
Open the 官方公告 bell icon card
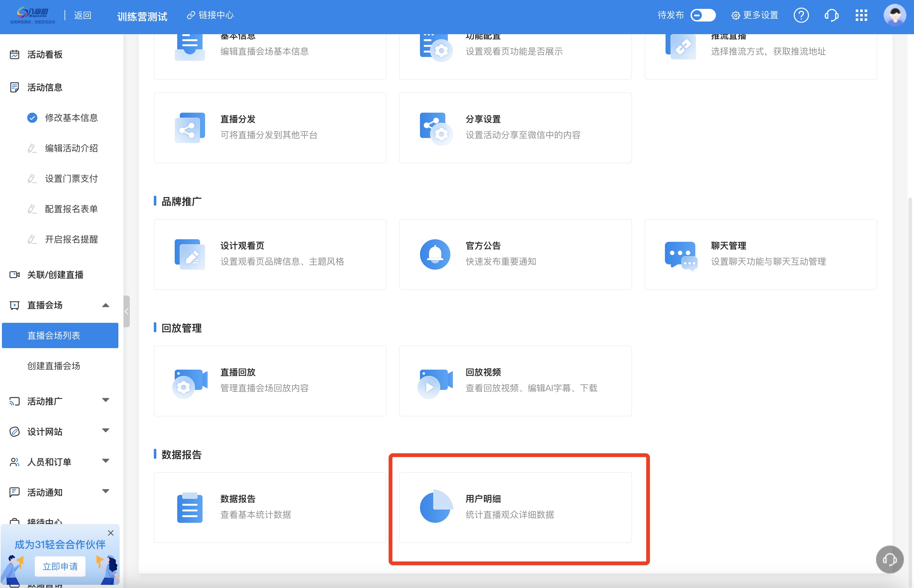[435, 254]
